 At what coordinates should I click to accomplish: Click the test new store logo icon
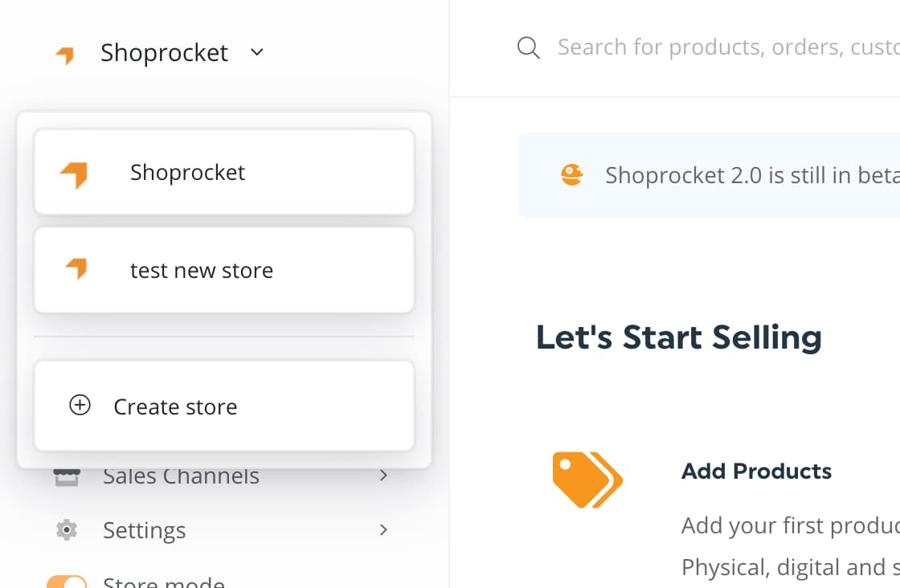coord(76,269)
